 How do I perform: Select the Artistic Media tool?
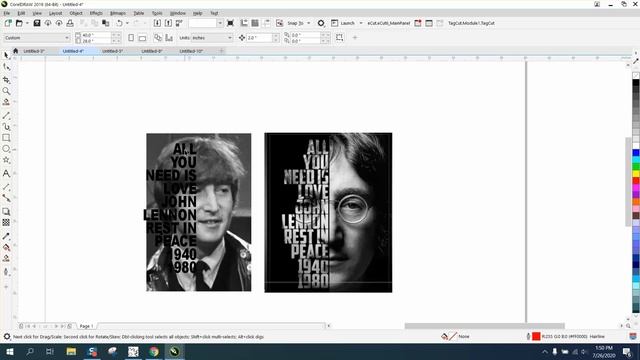click(6, 127)
